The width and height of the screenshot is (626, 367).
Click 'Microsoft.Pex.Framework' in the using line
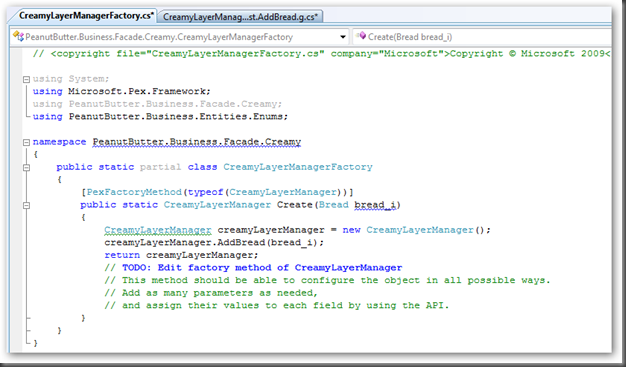click(139, 91)
